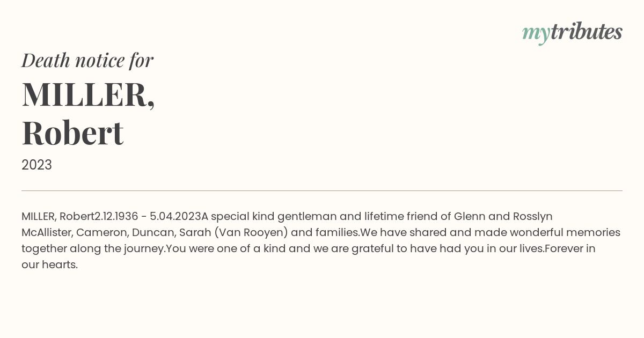The image size is (644, 338).
Task: Click the phrase "together along the journey"
Action: (93, 248)
